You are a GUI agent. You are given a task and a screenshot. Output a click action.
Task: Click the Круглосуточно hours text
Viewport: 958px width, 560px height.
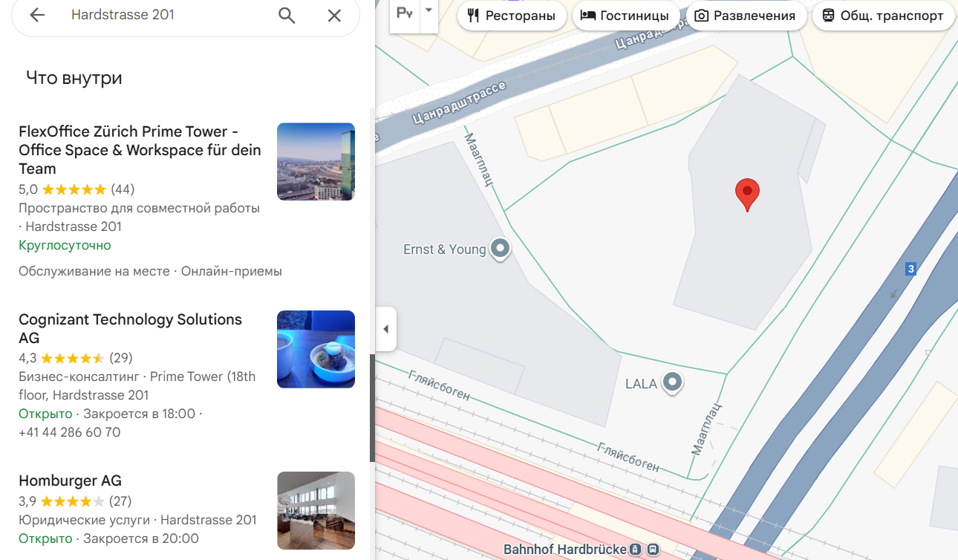coord(65,245)
